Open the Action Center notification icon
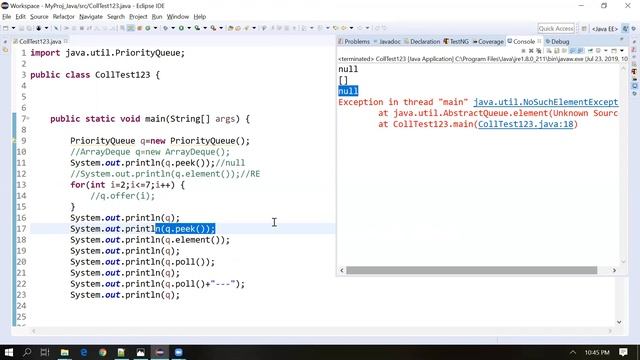This screenshot has height=360, width=640. 623,352
